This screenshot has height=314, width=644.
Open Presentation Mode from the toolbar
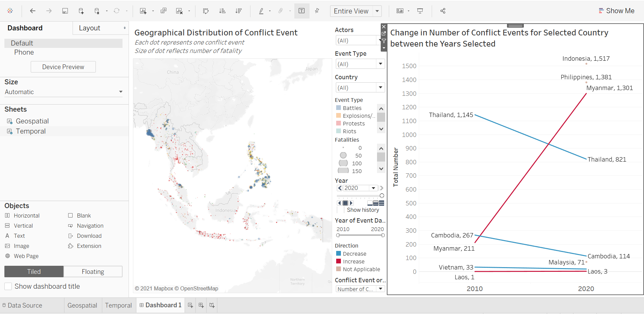tap(420, 11)
